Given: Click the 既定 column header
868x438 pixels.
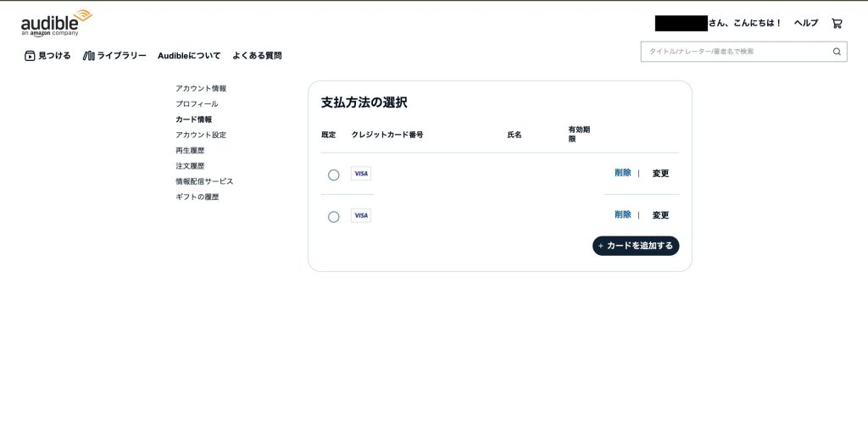Looking at the screenshot, I should (x=328, y=135).
